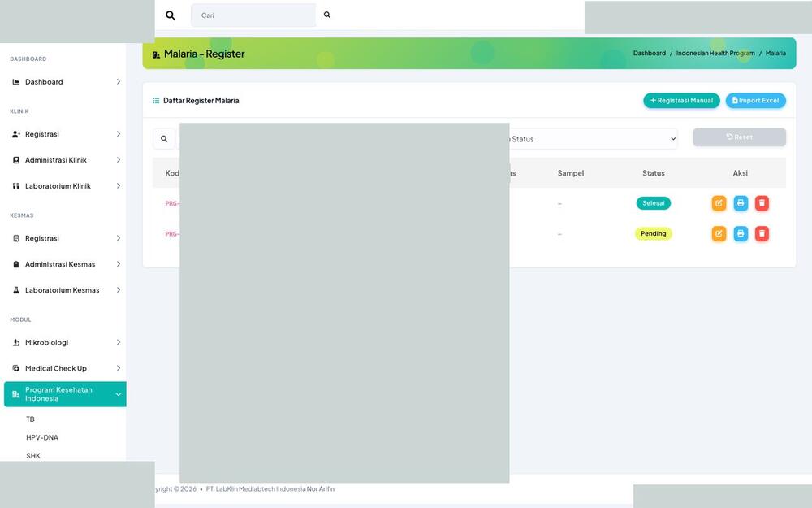
Task: Print the Pending row record
Action: pyautogui.click(x=741, y=234)
